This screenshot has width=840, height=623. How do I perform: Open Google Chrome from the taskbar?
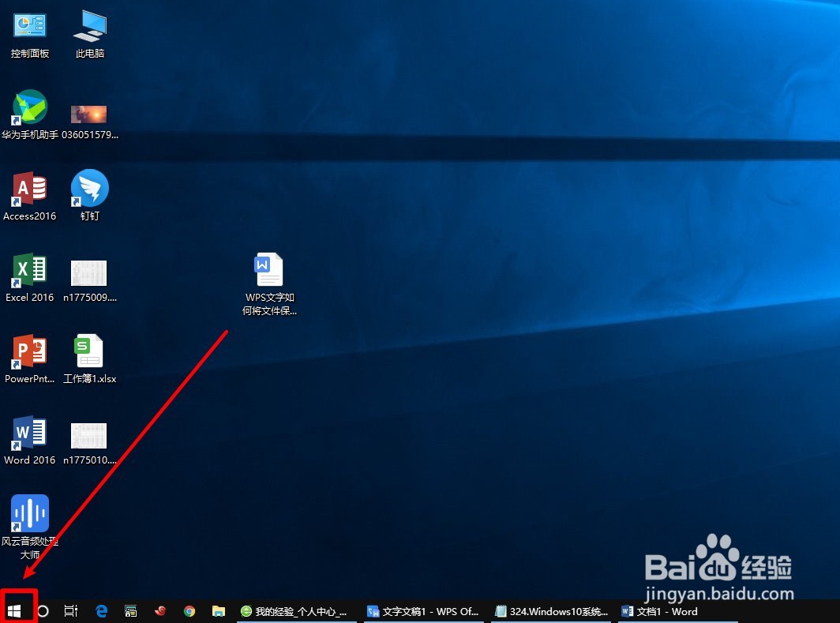(189, 610)
